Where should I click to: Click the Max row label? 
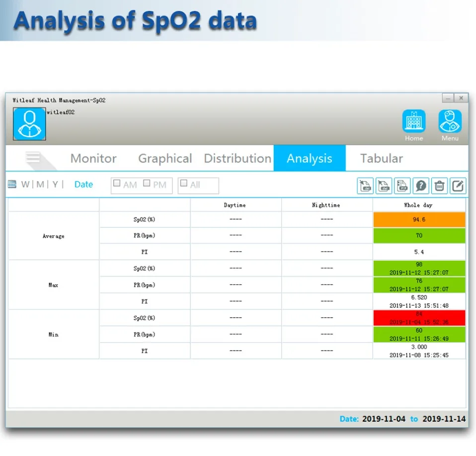[54, 285]
